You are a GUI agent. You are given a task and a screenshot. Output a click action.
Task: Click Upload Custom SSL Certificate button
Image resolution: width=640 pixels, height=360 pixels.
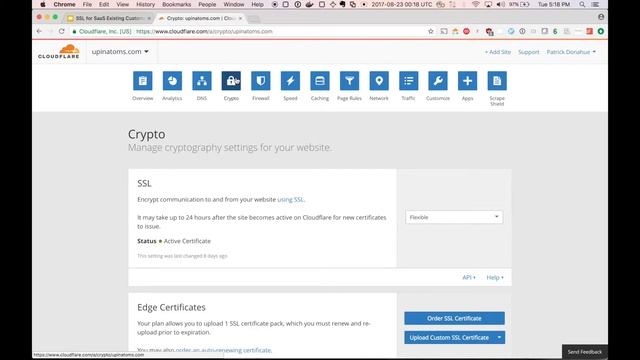[449, 338]
